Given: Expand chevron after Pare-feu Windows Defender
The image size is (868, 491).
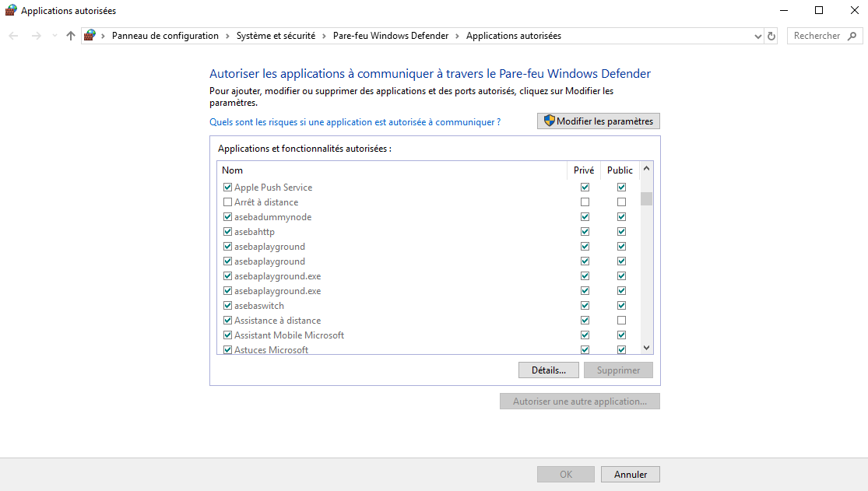Looking at the screenshot, I should pos(457,36).
